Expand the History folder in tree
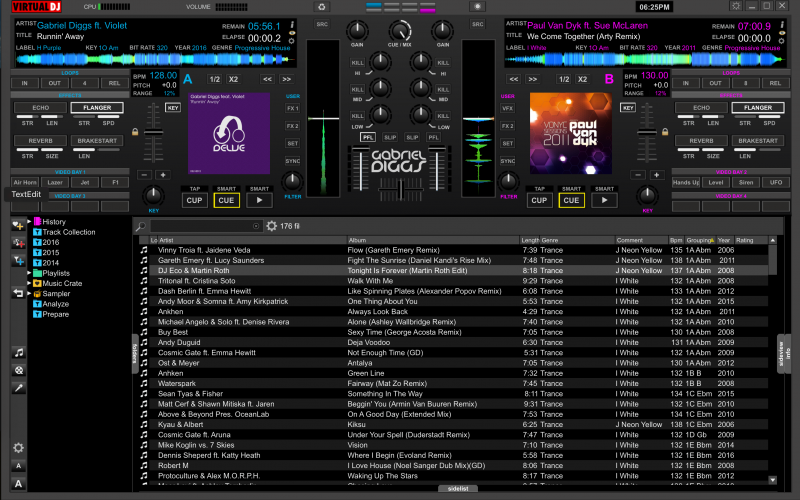Viewport: 800px width, 500px height. click(29, 221)
